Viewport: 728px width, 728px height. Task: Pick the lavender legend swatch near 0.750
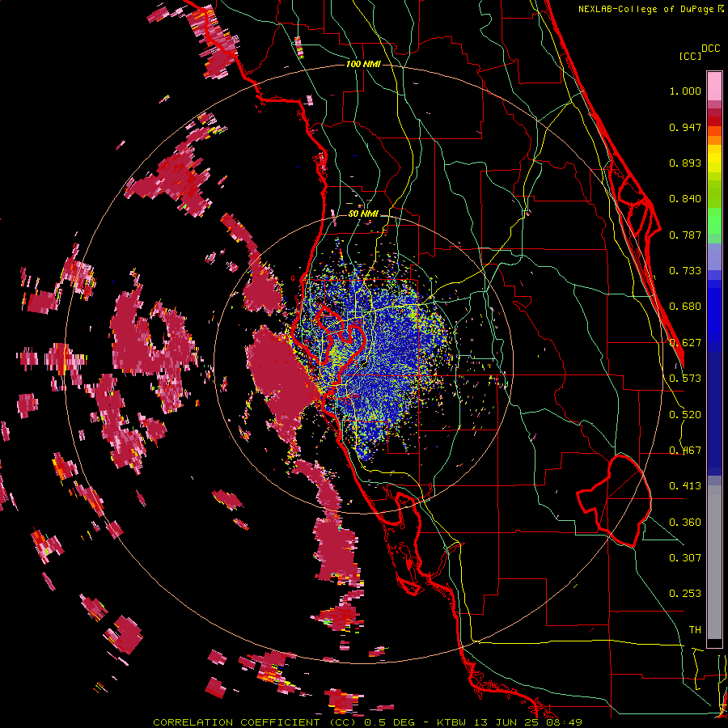pyautogui.click(x=714, y=256)
